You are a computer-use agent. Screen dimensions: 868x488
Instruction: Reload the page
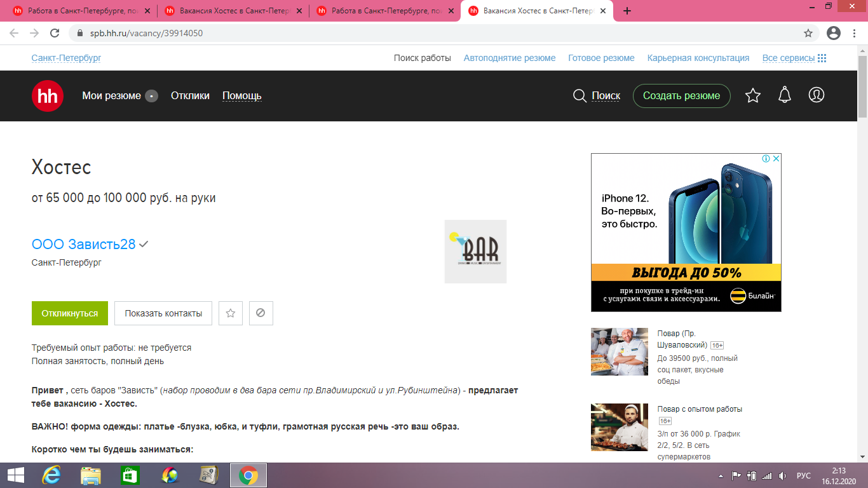coord(55,33)
